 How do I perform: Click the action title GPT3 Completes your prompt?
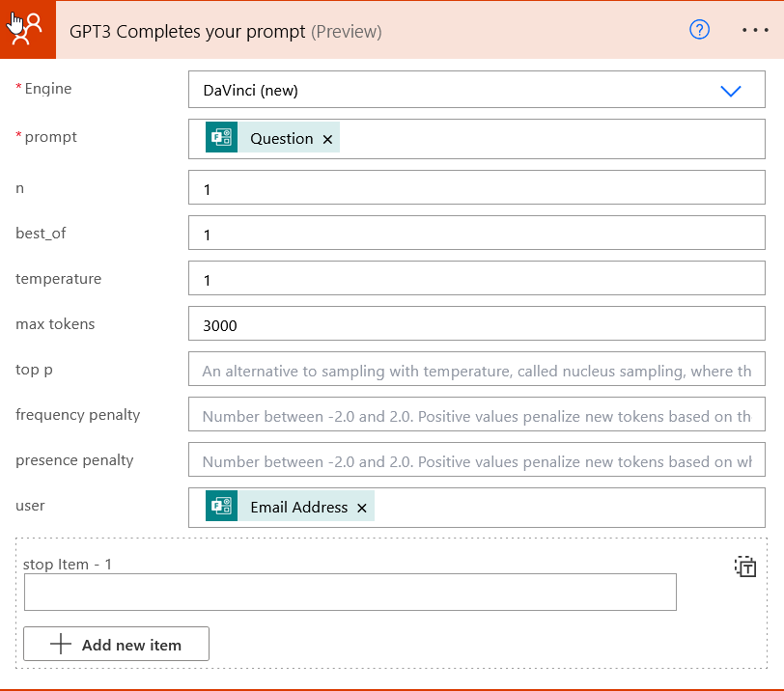tap(187, 32)
